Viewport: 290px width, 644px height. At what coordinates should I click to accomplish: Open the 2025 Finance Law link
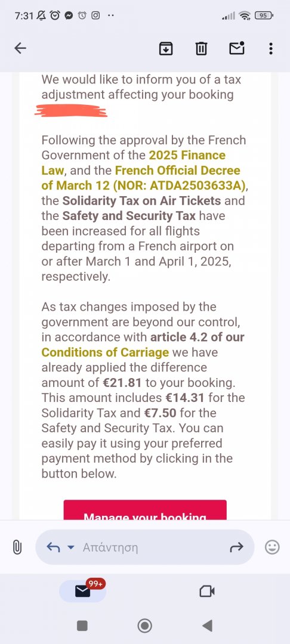tap(134, 163)
